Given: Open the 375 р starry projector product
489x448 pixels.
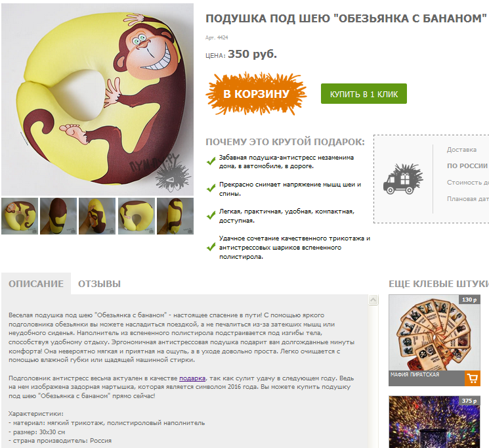Looking at the screenshot, I should pyautogui.click(x=434, y=422).
